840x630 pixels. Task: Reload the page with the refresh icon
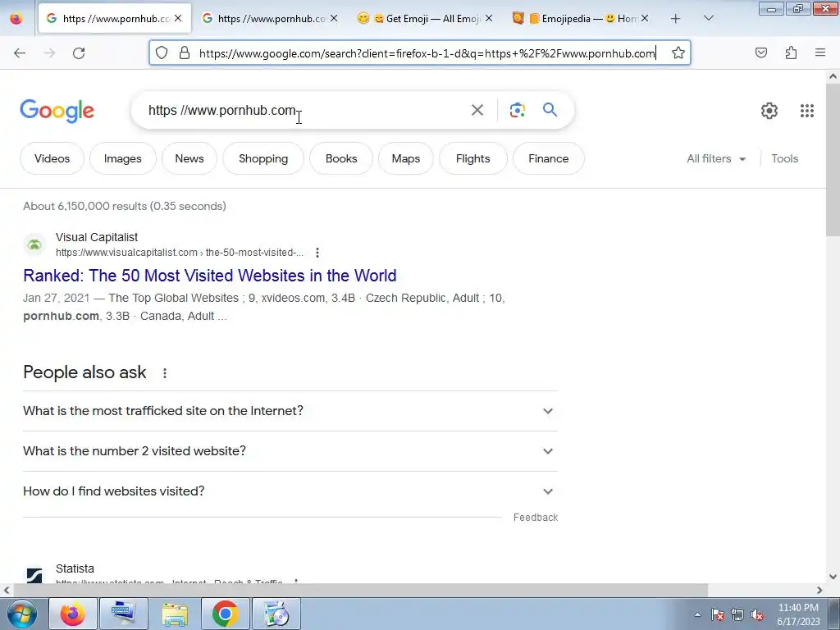(79, 52)
